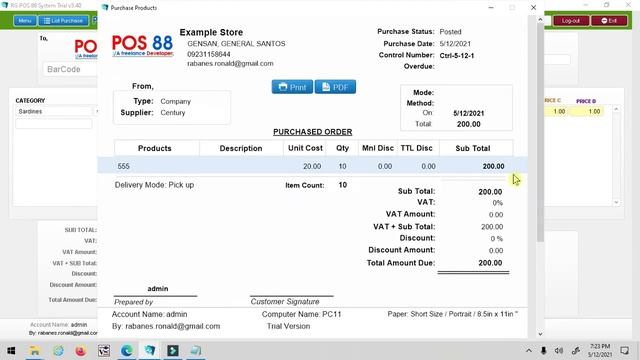
Task: Click the Purchase Status value Posted
Action: pyautogui.click(x=450, y=32)
